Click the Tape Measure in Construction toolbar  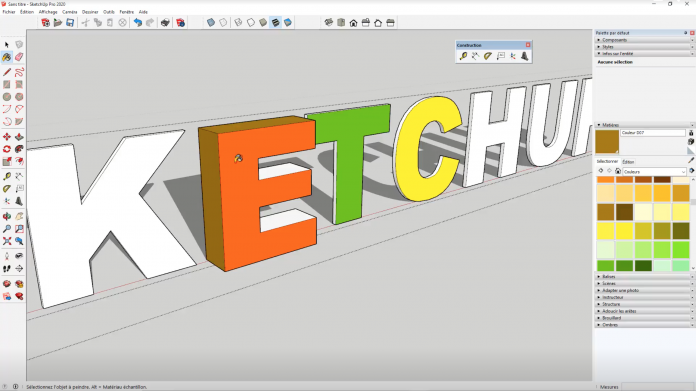pos(463,56)
